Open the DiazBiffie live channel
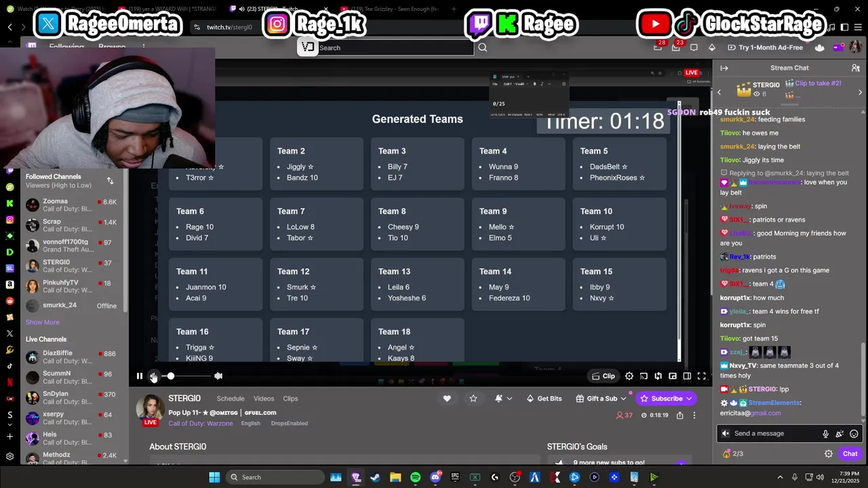Screen dimensions: 868x488 tap(71, 357)
